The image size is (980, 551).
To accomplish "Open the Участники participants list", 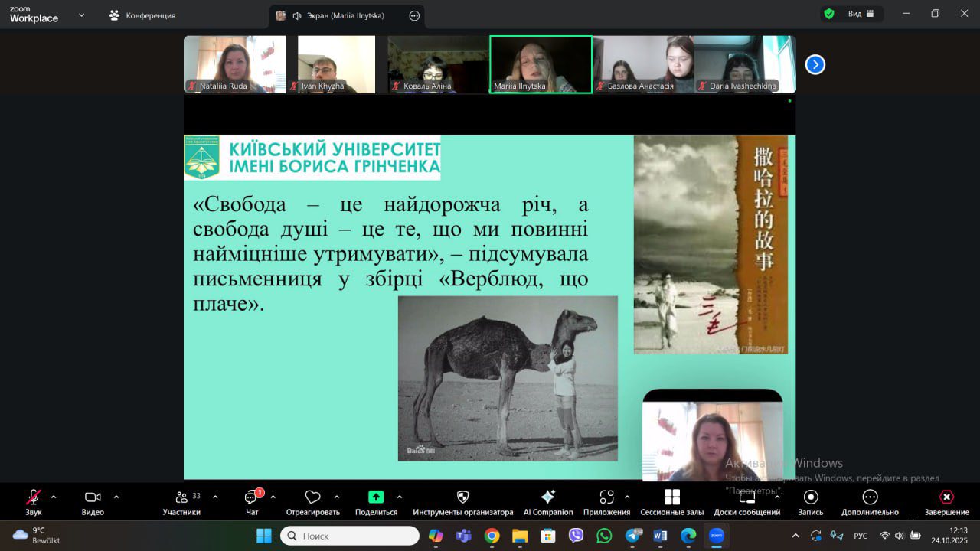I will click(x=182, y=498).
